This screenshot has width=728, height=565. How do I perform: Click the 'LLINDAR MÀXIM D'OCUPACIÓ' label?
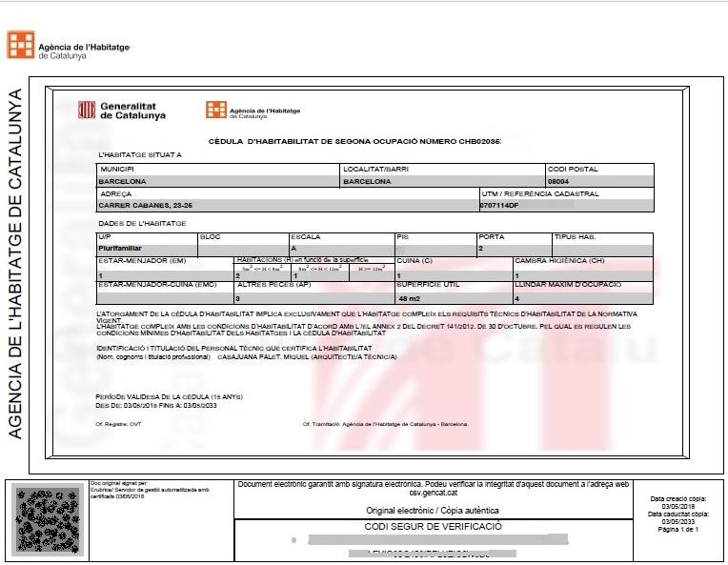568,284
